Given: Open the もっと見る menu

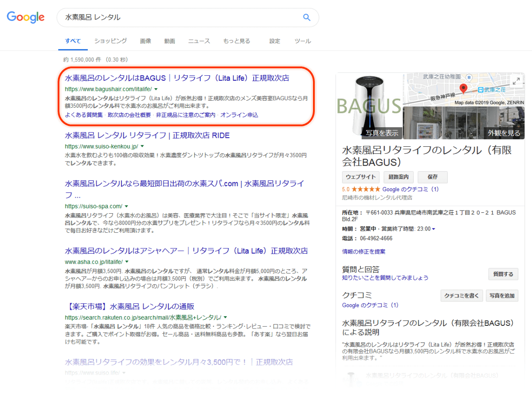Looking at the screenshot, I should (237, 41).
